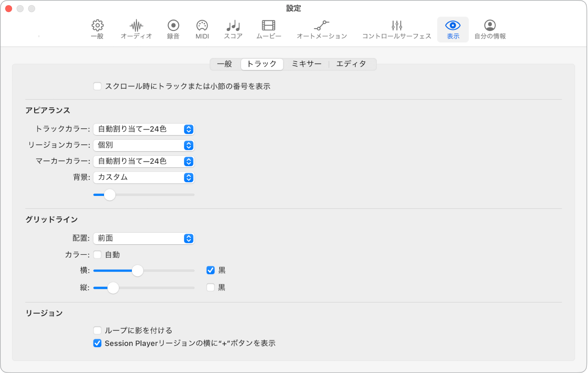Switch to the エディタ sub-tab

(x=351, y=64)
